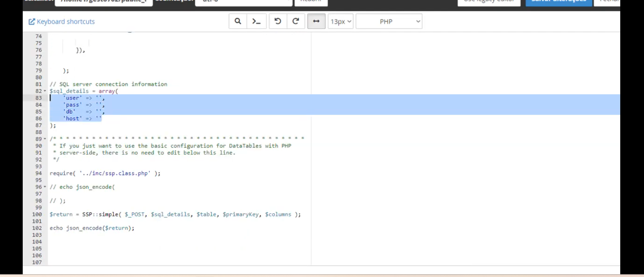Viewport: 644px width, 277px height.
Task: Open the search (magnifier) tool
Action: 238,21
